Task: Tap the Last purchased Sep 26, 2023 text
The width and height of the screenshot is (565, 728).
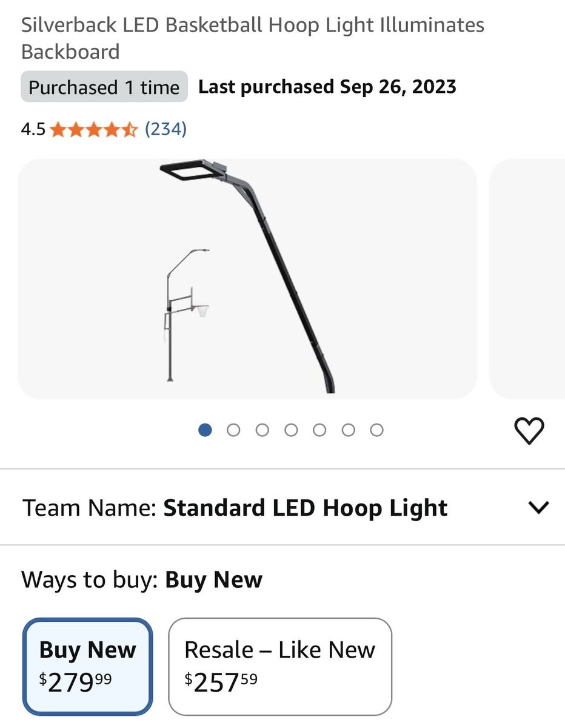Action: tap(327, 87)
